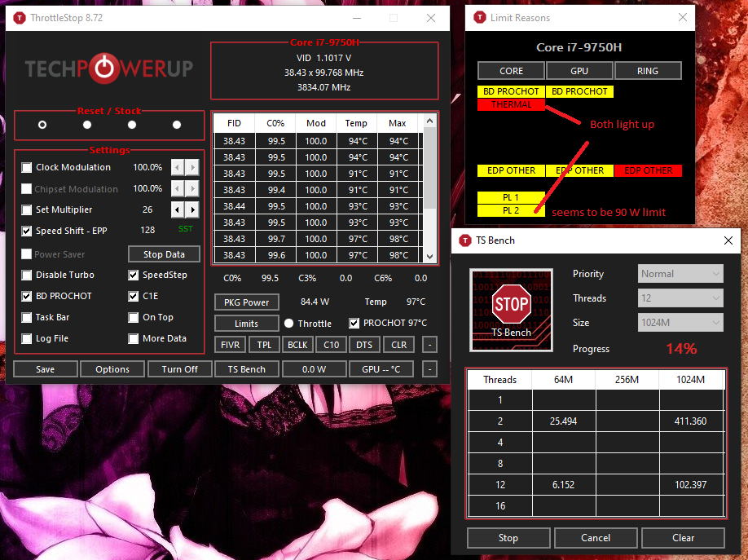Click the green SST indicator
The width and height of the screenshot is (748, 560).
pos(186,229)
